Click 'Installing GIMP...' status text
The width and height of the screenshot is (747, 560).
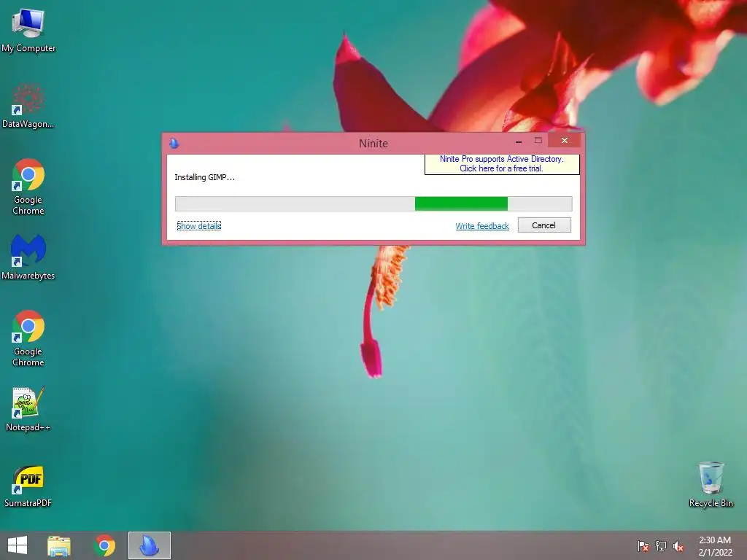(x=204, y=177)
